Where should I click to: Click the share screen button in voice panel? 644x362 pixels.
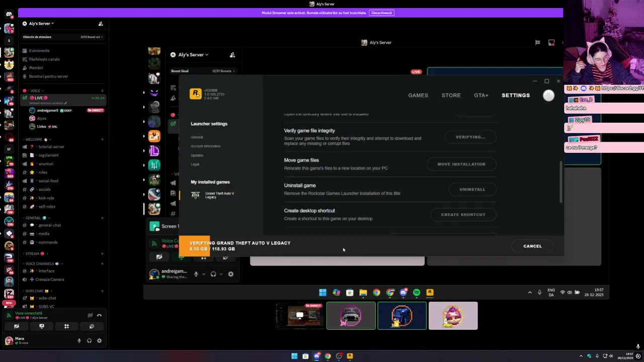42,326
